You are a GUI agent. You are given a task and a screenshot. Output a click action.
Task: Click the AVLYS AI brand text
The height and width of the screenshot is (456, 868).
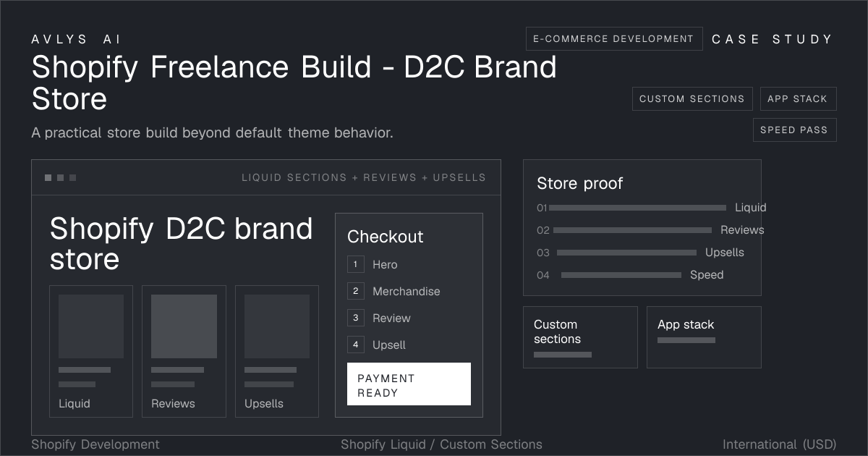point(77,39)
